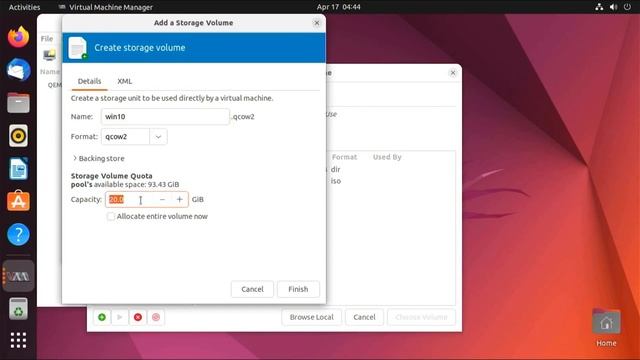Show the applications grid
The width and height of the screenshot is (640, 360).
[18, 340]
